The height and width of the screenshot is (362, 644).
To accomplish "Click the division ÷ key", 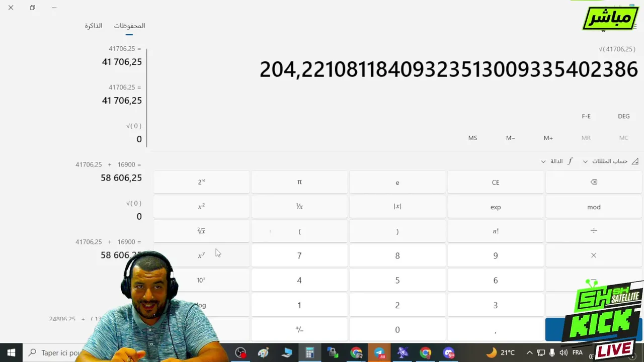I will tap(594, 231).
